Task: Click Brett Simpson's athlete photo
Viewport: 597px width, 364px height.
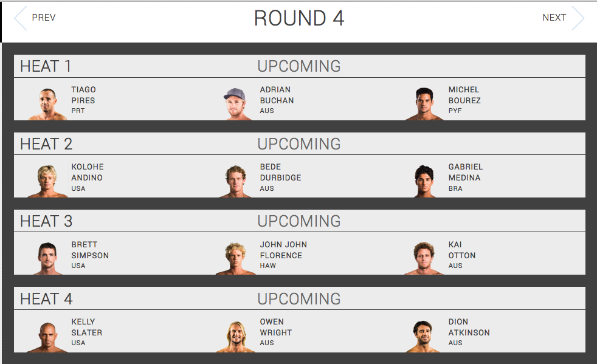Action: pyautogui.click(x=47, y=258)
